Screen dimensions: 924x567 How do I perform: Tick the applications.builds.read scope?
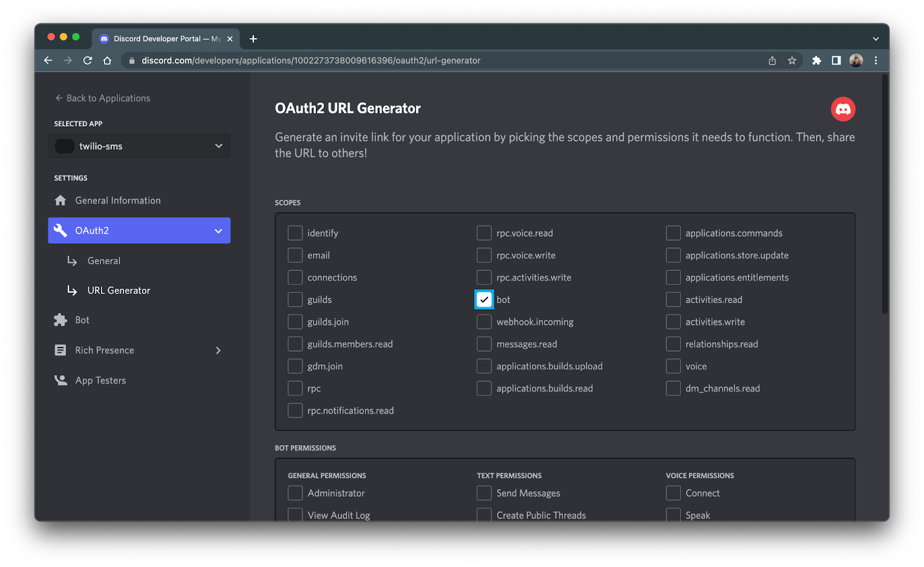tap(484, 389)
